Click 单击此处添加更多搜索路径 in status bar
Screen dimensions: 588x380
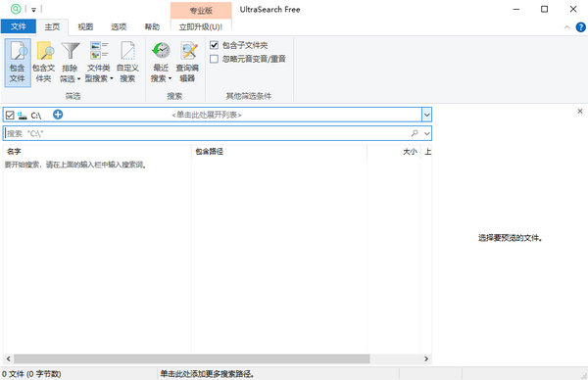pyautogui.click(x=207, y=373)
